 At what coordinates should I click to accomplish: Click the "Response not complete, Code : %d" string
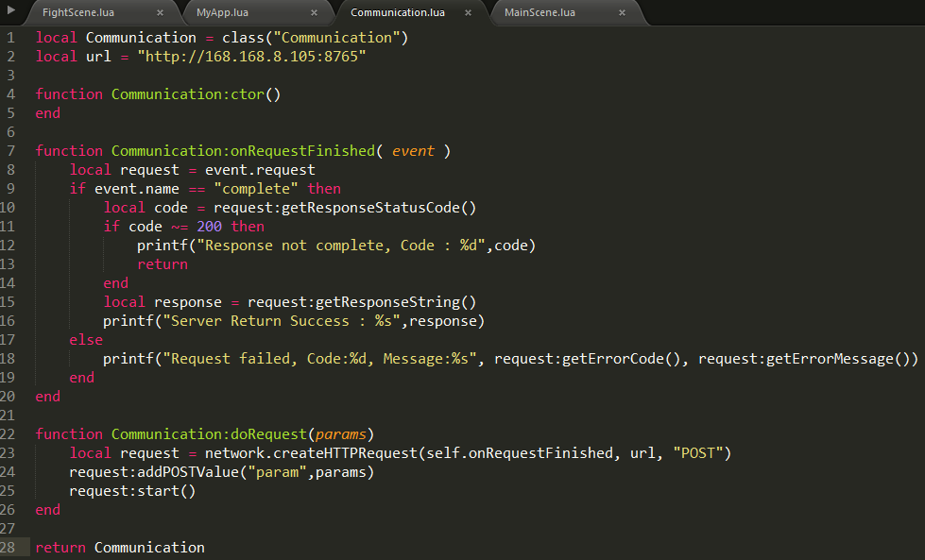(341, 246)
